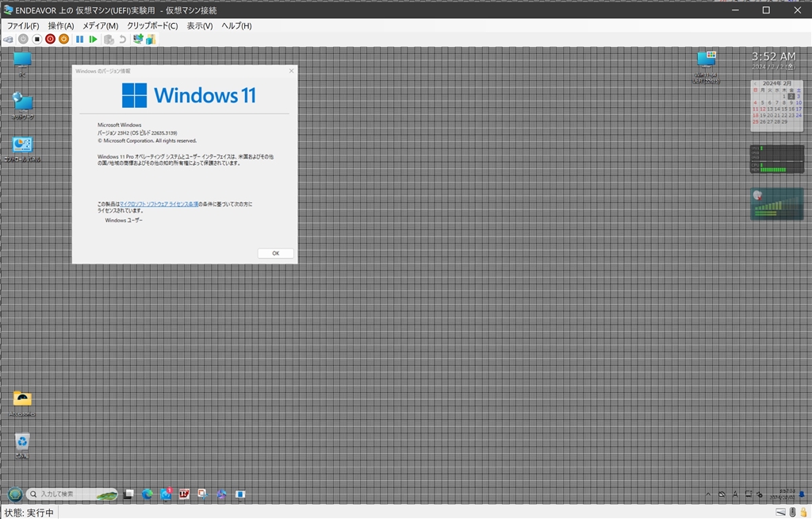Open the 表示(V) menu
This screenshot has height=519, width=812.
coord(200,25)
